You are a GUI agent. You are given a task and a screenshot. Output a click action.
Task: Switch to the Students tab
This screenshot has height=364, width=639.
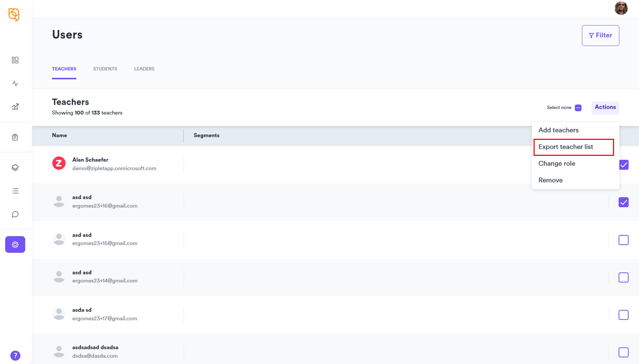tap(105, 69)
